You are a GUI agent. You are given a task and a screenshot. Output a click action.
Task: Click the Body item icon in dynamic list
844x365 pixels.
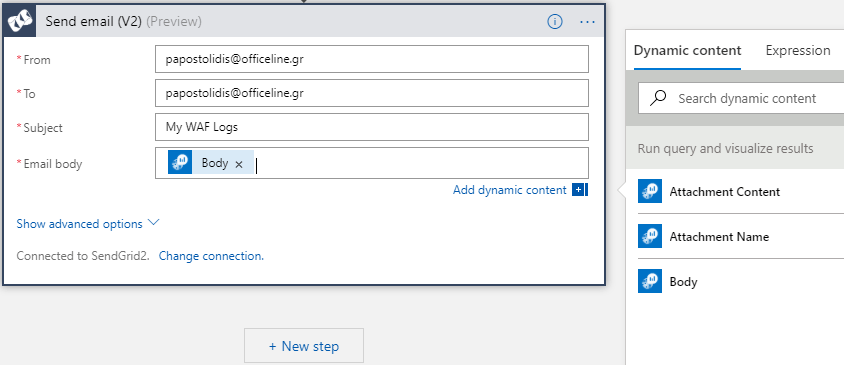650,281
